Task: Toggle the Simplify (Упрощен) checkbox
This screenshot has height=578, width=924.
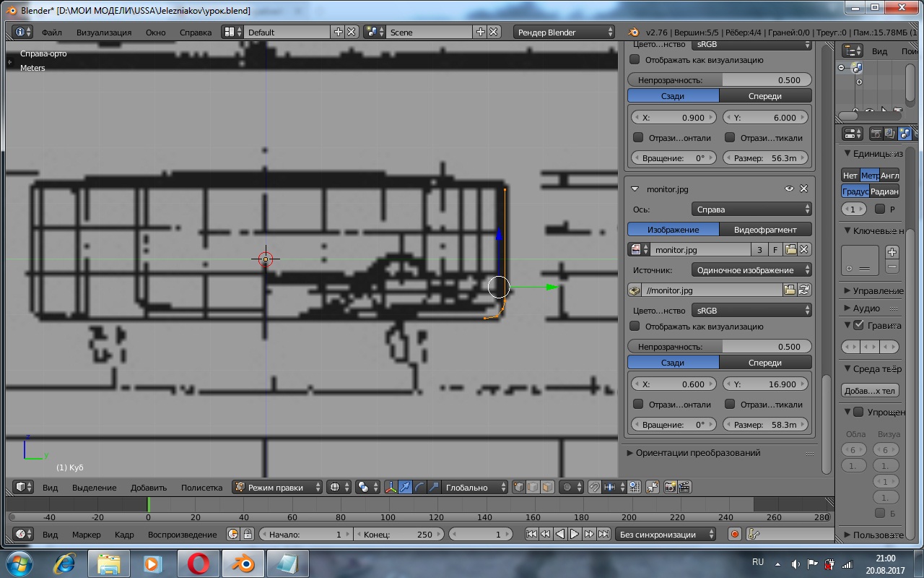Action: point(858,412)
